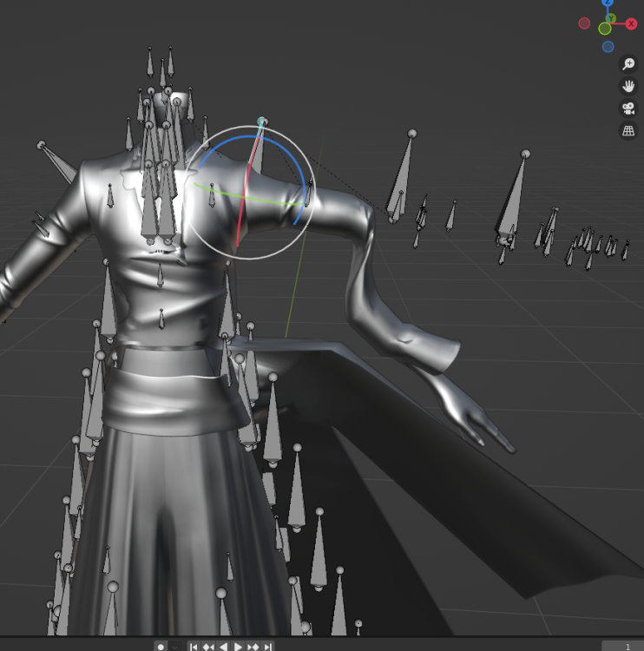Jump to the last frame
The height and width of the screenshot is (651, 644).
[x=267, y=647]
